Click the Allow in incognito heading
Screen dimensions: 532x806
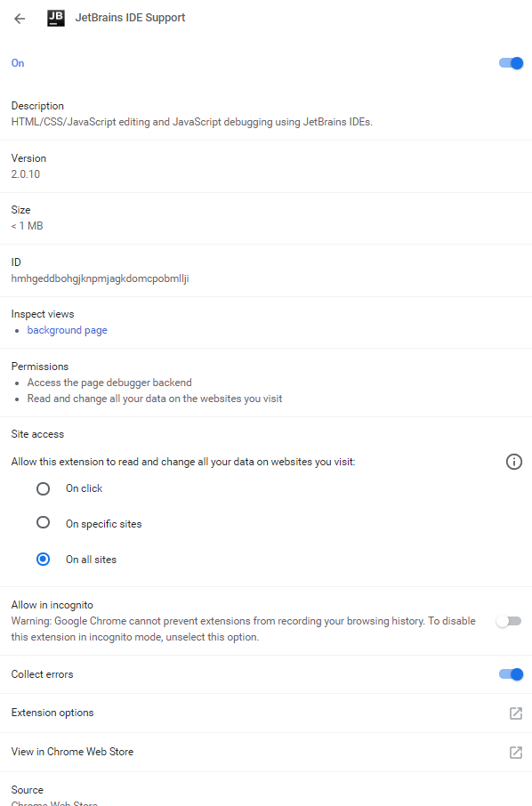pyautogui.click(x=52, y=605)
